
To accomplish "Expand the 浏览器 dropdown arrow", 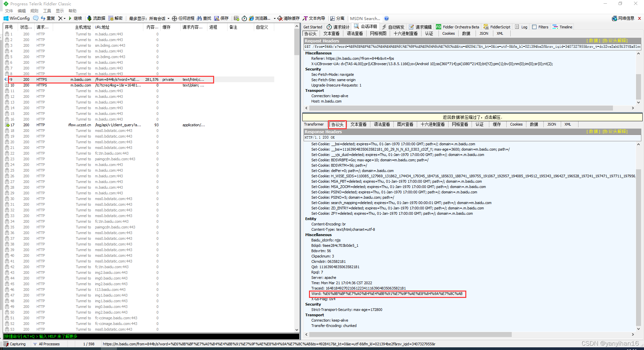I will (x=275, y=18).
